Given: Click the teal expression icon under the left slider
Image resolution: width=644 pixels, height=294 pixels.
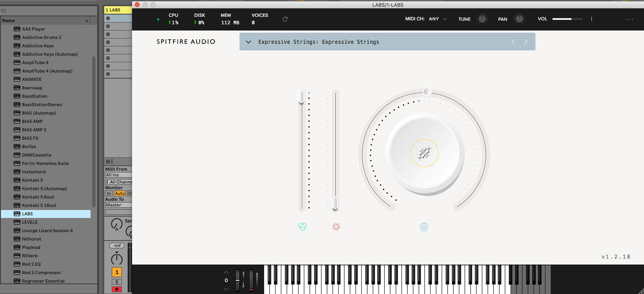Looking at the screenshot, I should pyautogui.click(x=302, y=227).
